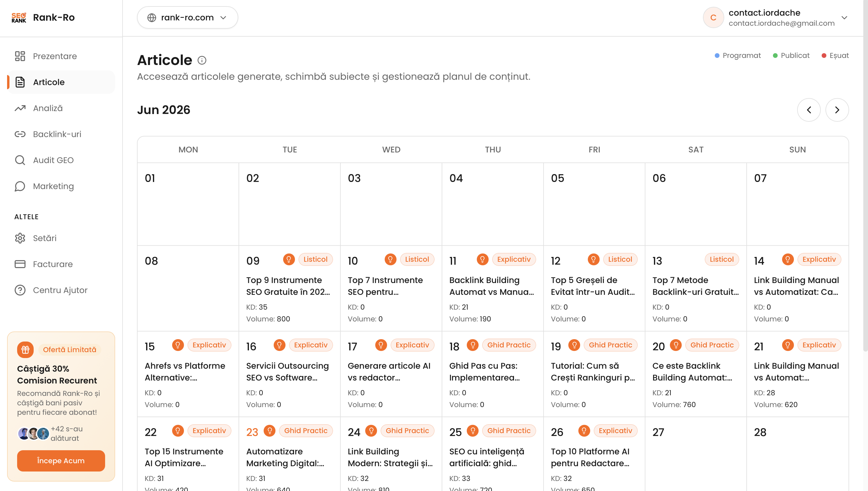The width and height of the screenshot is (868, 491).
Task: Go to the previous month with left arrow
Action: pos(809,110)
